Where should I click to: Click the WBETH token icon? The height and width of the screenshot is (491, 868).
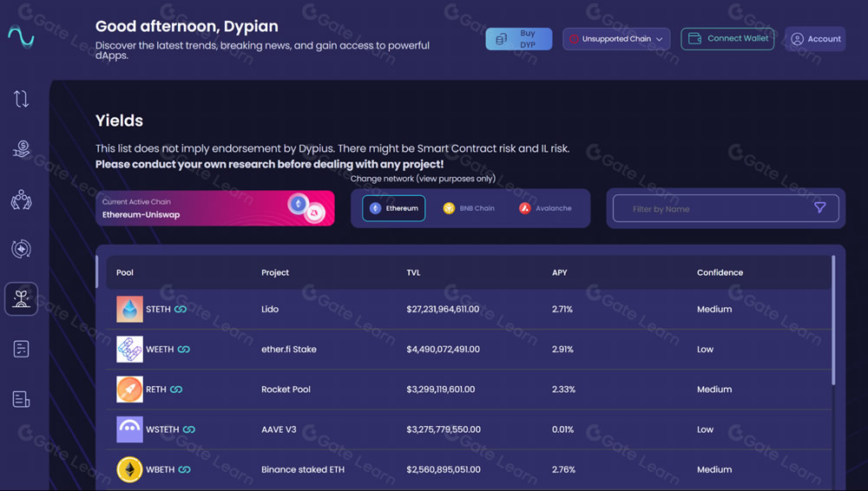(x=129, y=469)
